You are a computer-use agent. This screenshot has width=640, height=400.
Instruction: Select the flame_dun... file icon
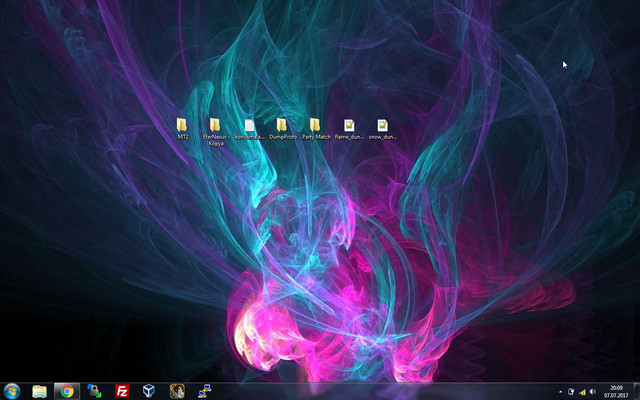click(349, 129)
